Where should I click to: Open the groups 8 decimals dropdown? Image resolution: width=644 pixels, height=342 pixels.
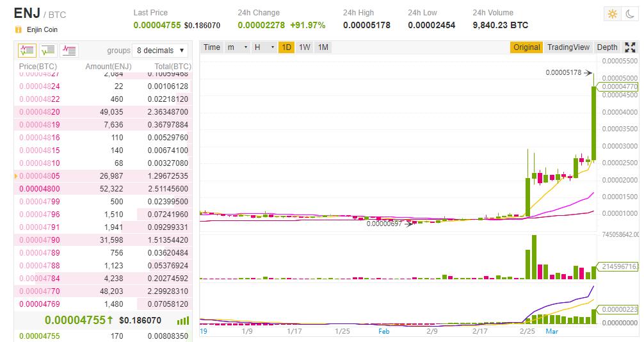coord(160,51)
